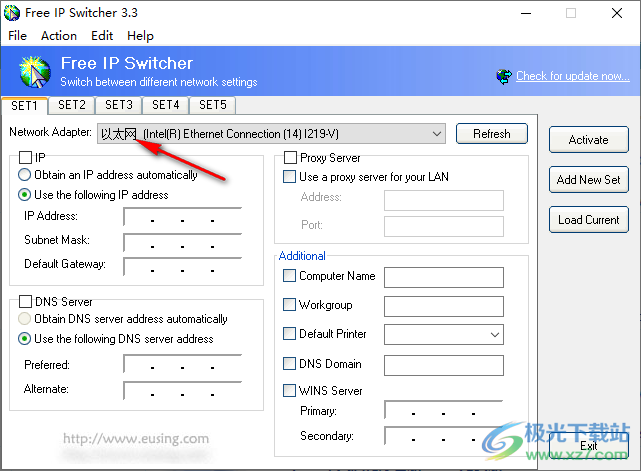Click the Load Current button
Viewport: 641px width, 471px height.
tap(589, 220)
